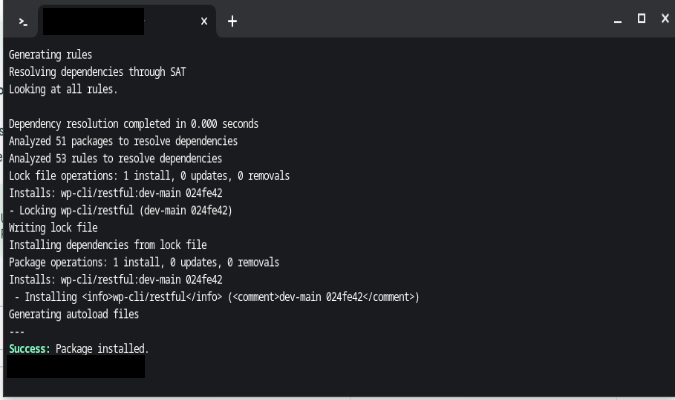The image size is (675, 400).
Task: Click the redacted command prompt at bottom
Action: pyautogui.click(x=76, y=367)
